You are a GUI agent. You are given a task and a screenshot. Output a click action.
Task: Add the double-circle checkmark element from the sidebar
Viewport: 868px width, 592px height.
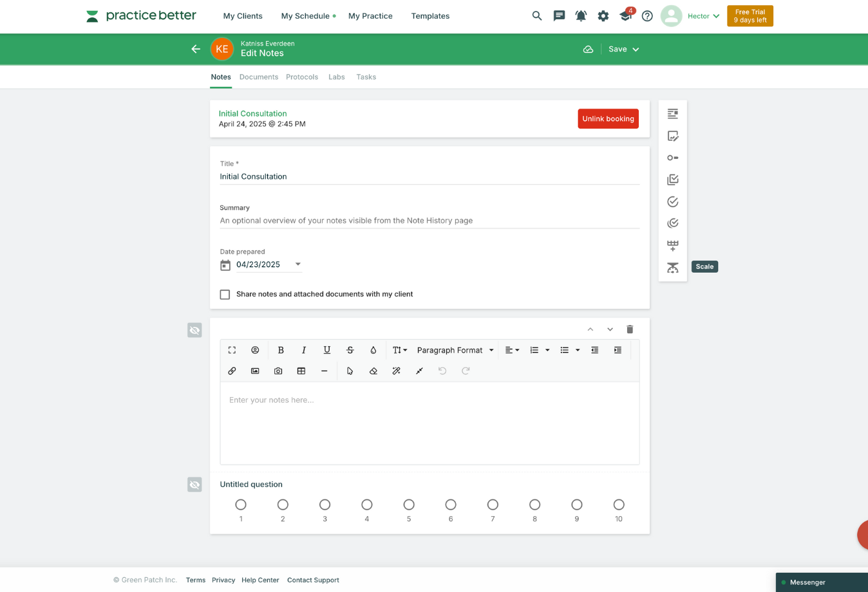pos(673,223)
